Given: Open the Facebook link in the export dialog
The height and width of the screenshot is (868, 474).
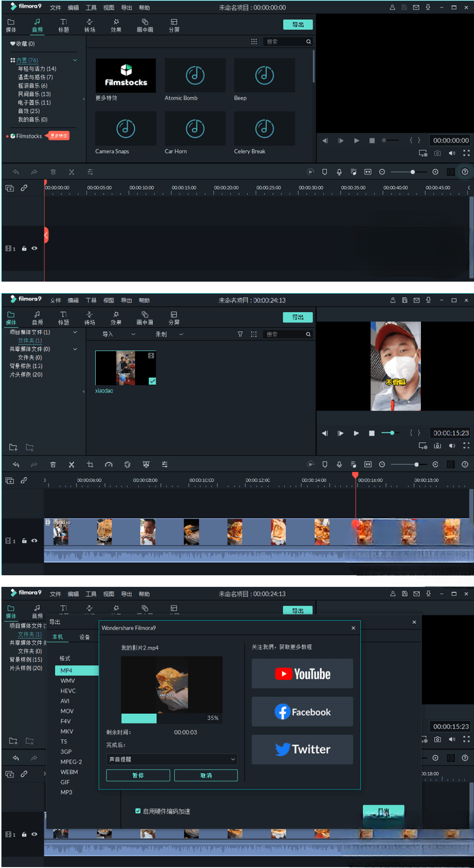Looking at the screenshot, I should pos(302,712).
